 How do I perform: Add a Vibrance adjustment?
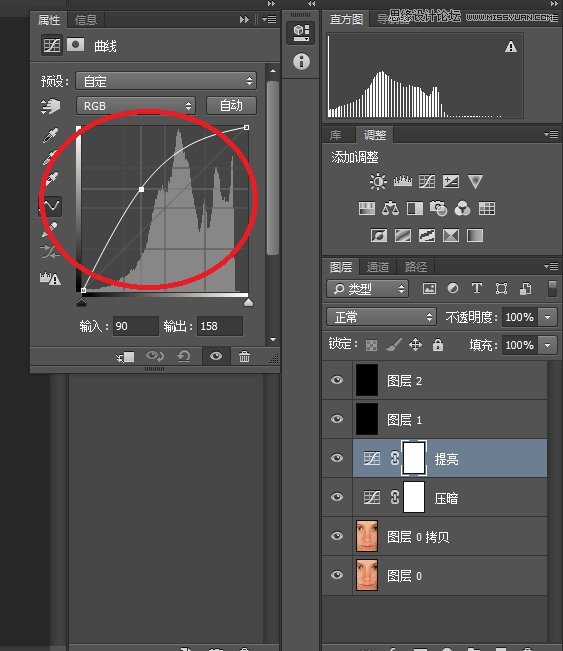(475, 181)
